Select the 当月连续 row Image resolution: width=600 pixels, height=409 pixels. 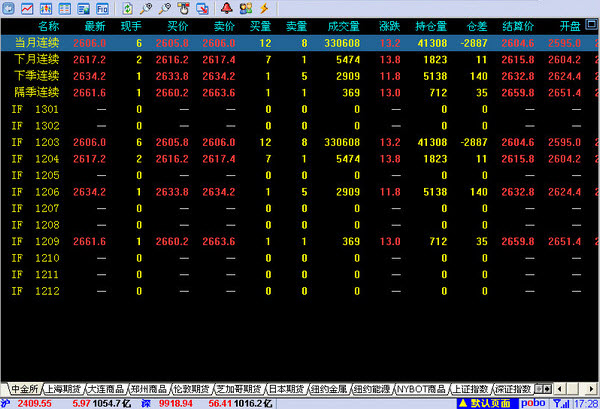(x=299, y=43)
